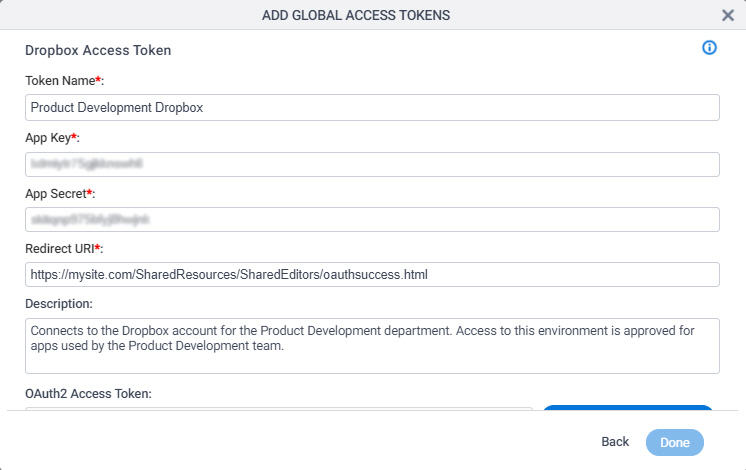Click the Done button
This screenshot has height=470, width=746.
point(675,442)
